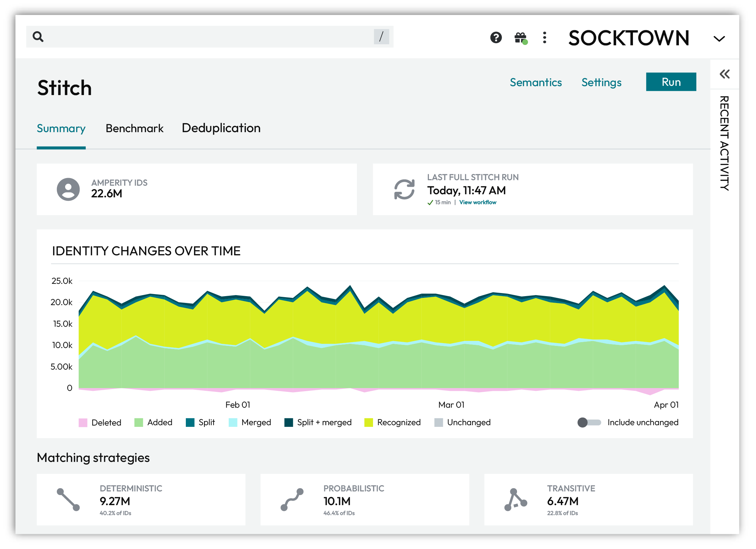This screenshot has width=756, height=549.
Task: Switch to the Deduplication tab
Action: coord(221,128)
